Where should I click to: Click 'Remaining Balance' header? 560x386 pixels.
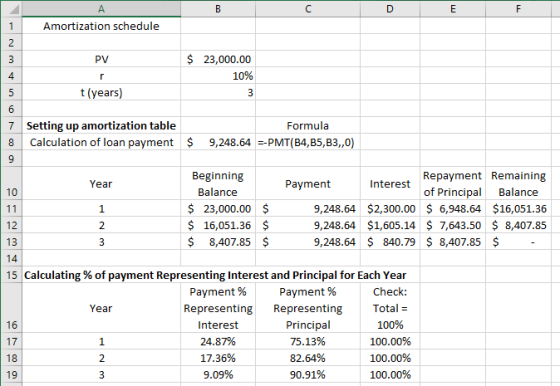518,184
